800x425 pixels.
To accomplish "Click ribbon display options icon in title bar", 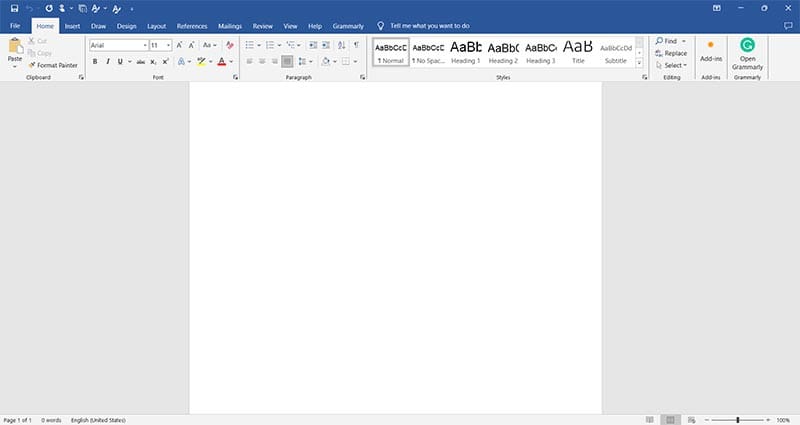I will 716,8.
